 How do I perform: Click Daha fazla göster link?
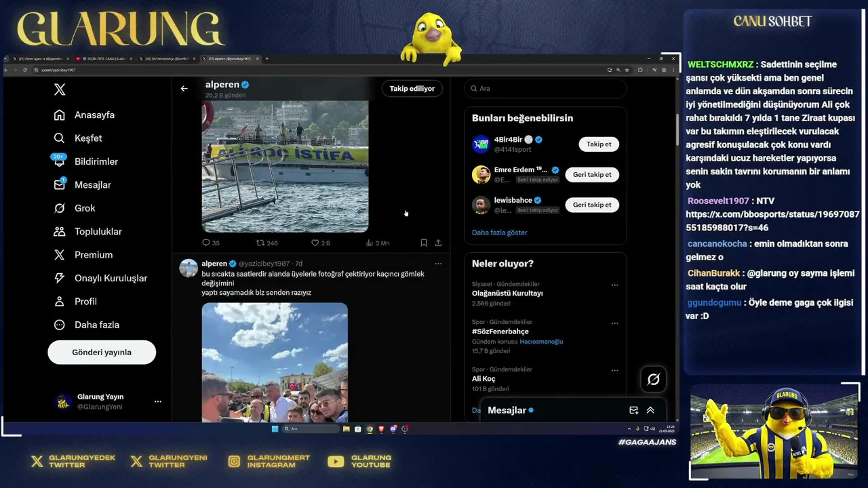[500, 232]
